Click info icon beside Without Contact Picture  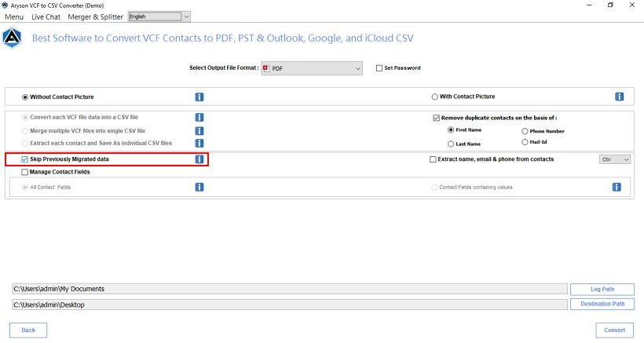click(x=199, y=97)
